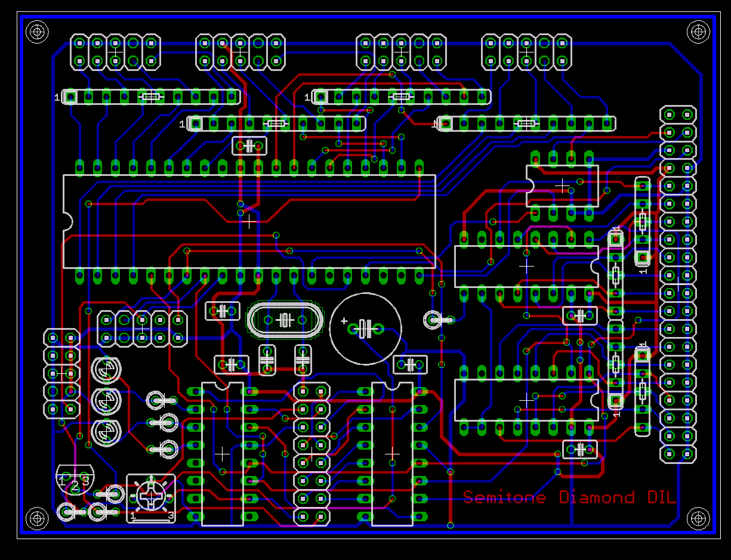Select the mounting hole in the top-right board corner
This screenshot has height=560, width=731.
[x=698, y=31]
